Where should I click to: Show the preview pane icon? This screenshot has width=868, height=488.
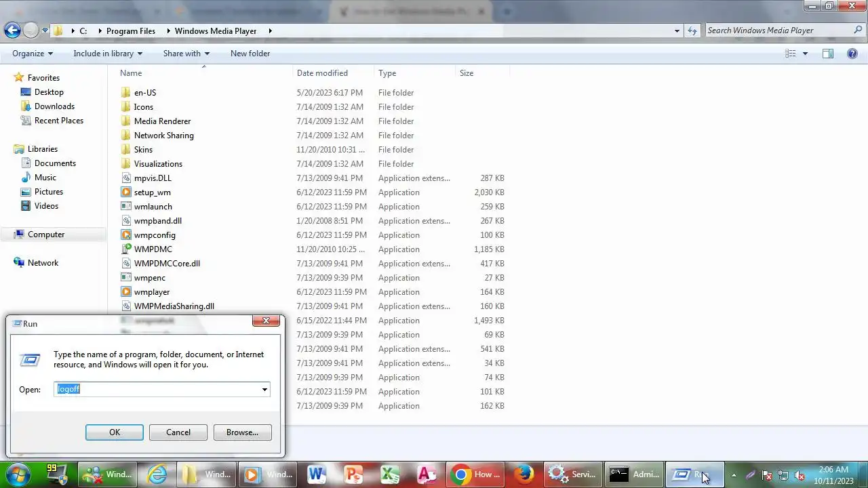point(828,54)
